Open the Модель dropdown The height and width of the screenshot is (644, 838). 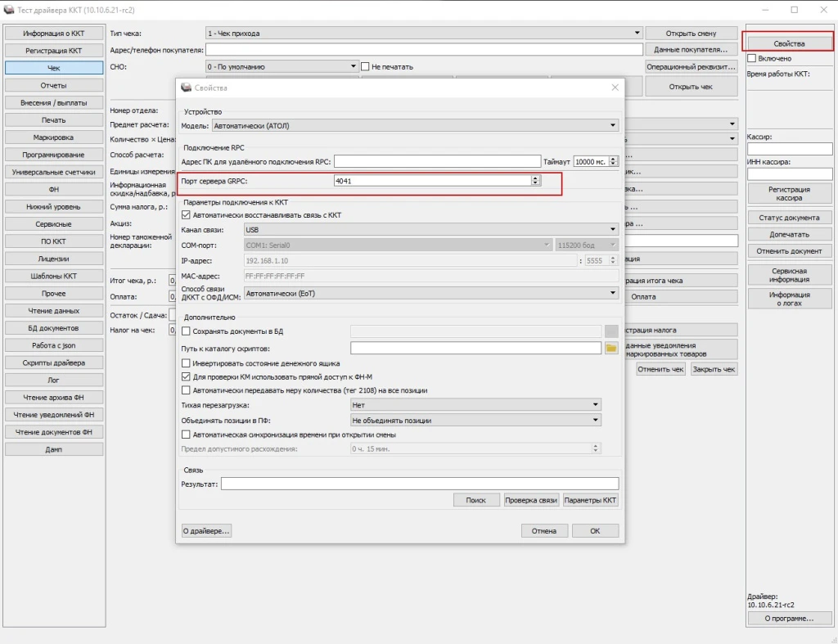[415, 126]
